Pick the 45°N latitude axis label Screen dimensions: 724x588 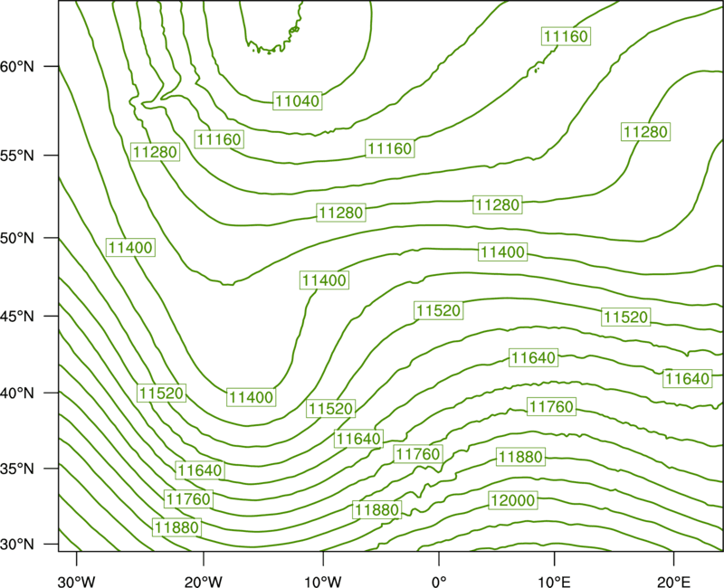click(x=17, y=316)
